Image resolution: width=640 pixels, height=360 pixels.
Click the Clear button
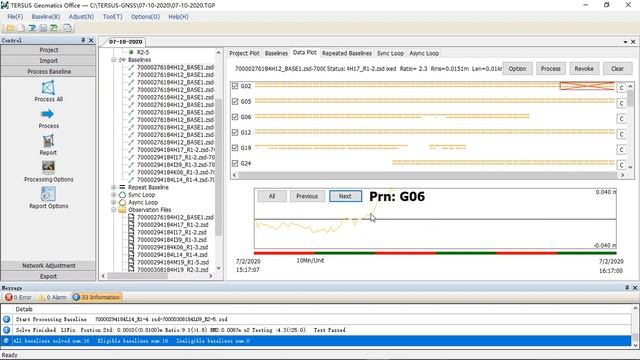click(617, 69)
